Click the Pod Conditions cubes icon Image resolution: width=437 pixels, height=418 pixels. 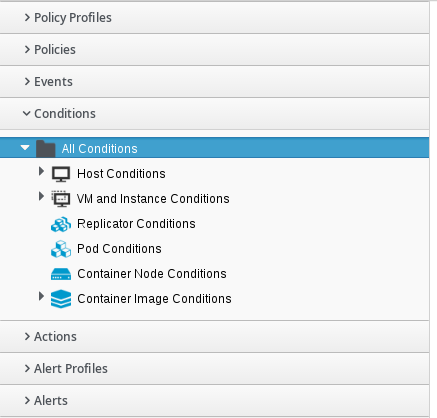(61, 249)
